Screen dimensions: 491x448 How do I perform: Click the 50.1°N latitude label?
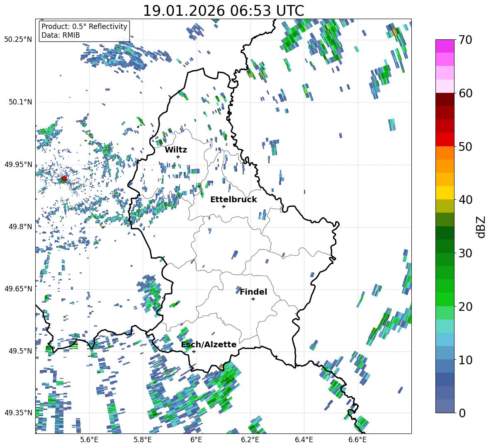pyautogui.click(x=20, y=102)
